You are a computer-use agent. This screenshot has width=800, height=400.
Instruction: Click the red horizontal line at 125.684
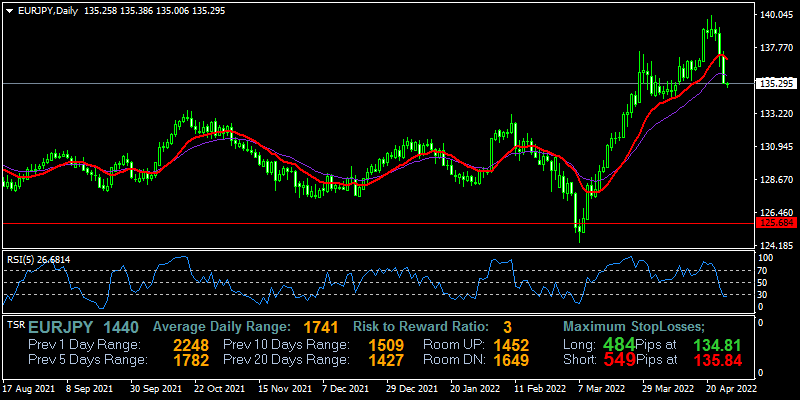(378, 223)
